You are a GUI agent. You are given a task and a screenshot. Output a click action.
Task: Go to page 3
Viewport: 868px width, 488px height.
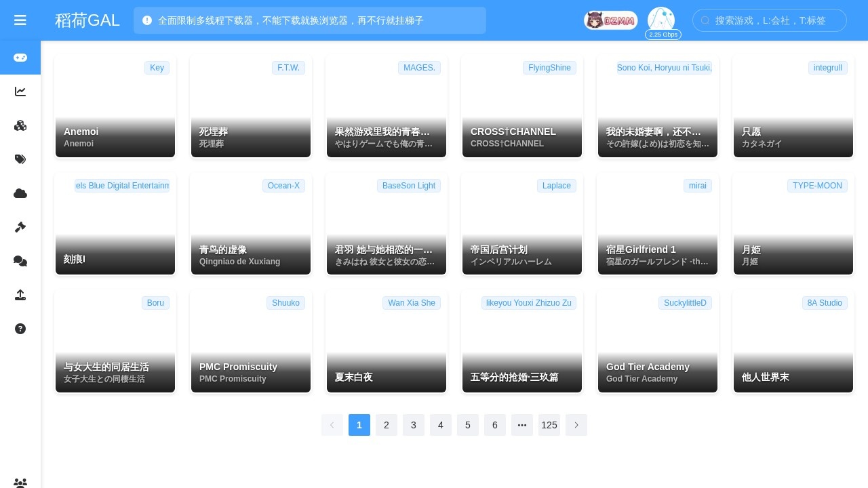414,425
